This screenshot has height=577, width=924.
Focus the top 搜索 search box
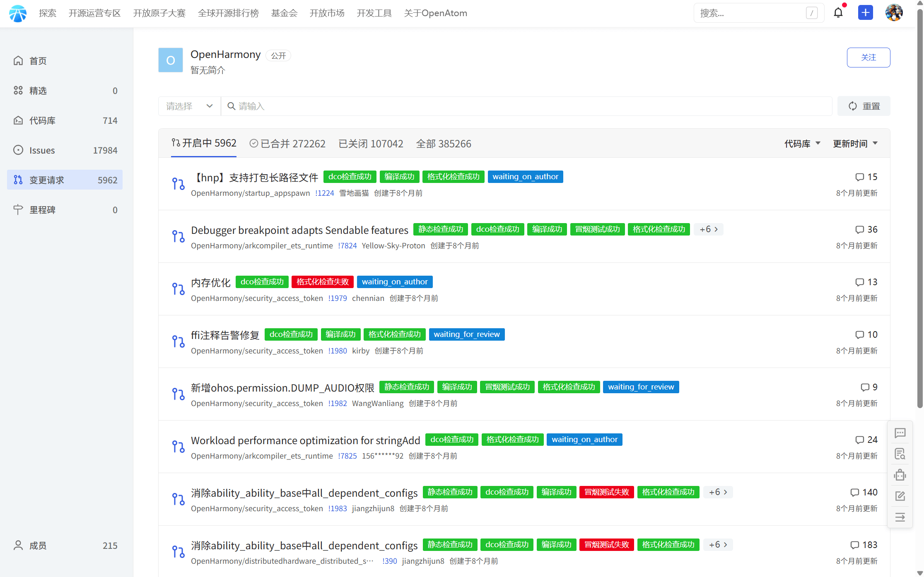point(759,13)
